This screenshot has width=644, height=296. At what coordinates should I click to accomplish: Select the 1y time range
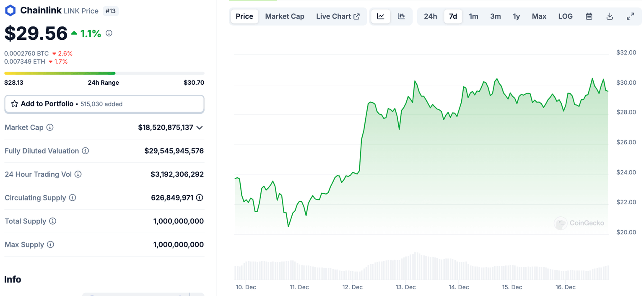(x=516, y=16)
